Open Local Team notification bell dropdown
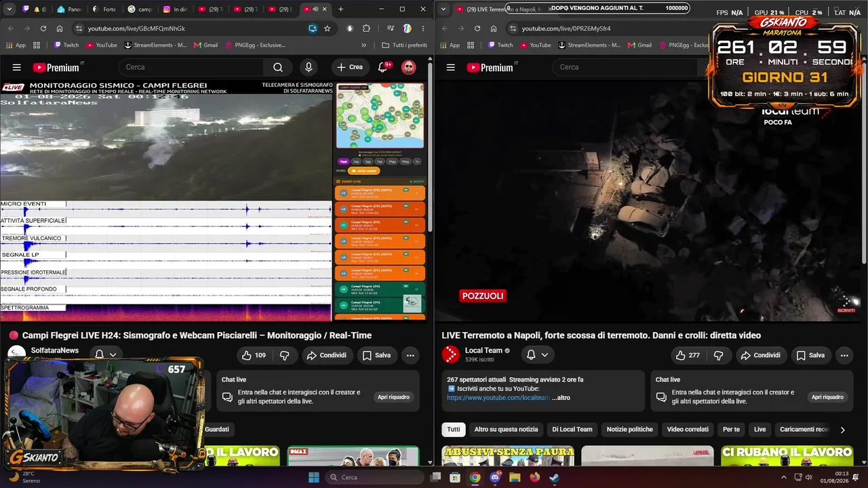 [538, 354]
